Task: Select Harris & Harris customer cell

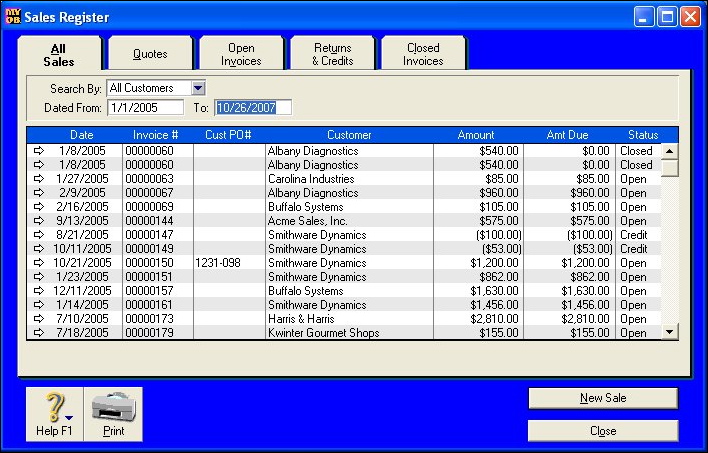Action: tap(349, 318)
